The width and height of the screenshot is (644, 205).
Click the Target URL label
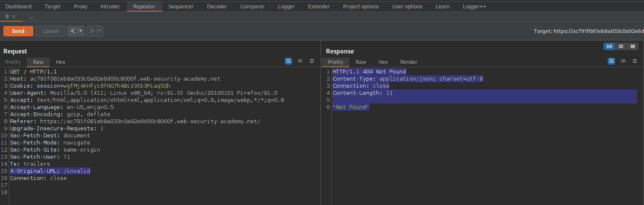point(588,31)
